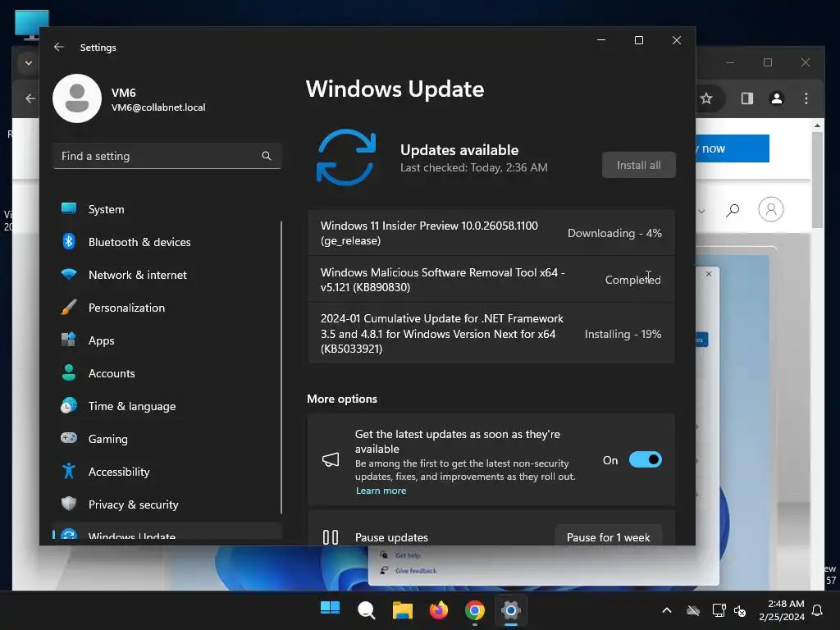This screenshot has height=630, width=840.
Task: Click the Installing - 19% status
Action: pos(623,334)
